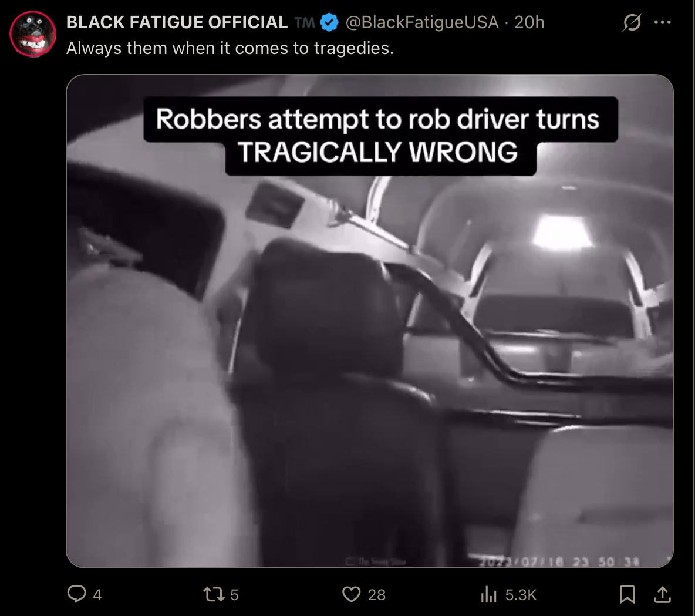Open the three-dot more options menu

662,22
